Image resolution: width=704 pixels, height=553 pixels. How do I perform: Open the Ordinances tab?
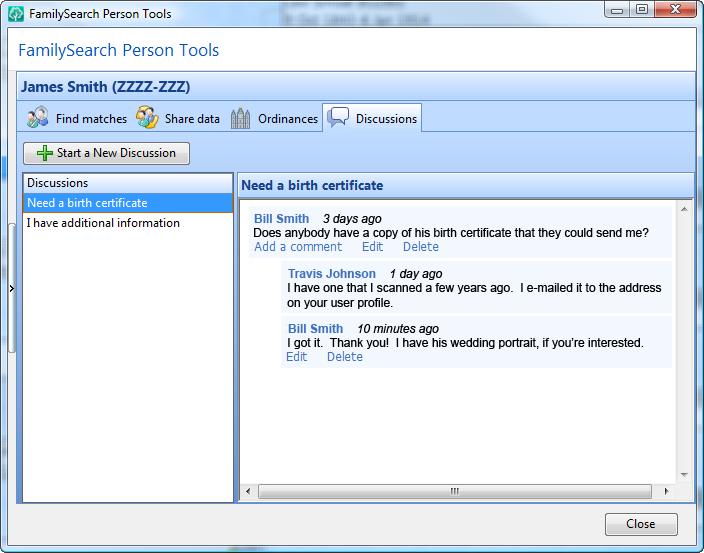[274, 118]
